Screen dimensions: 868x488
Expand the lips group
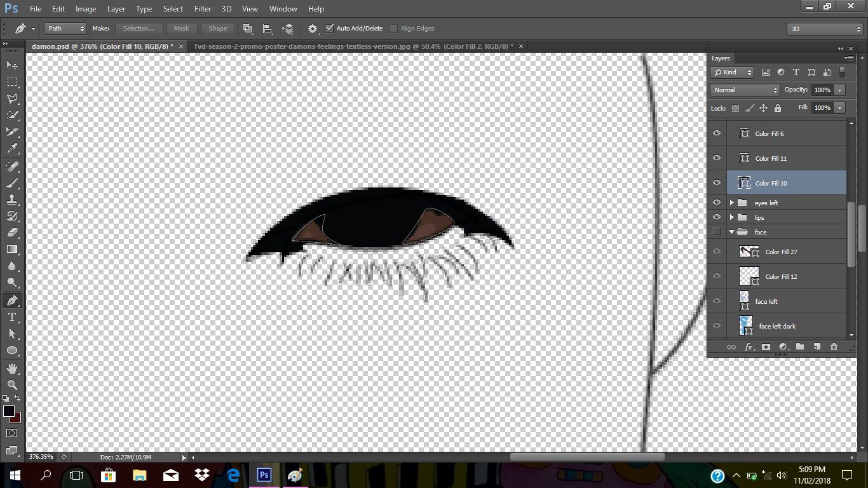coord(732,217)
